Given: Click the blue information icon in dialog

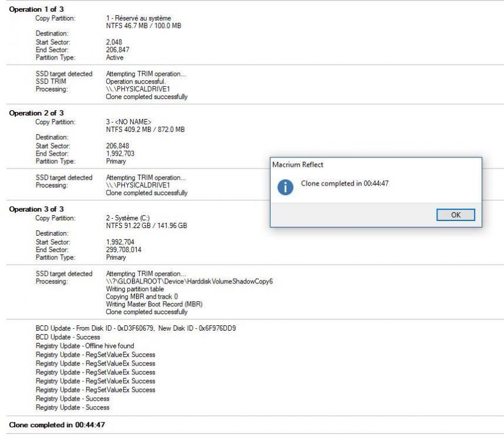Looking at the screenshot, I should click(285, 187).
